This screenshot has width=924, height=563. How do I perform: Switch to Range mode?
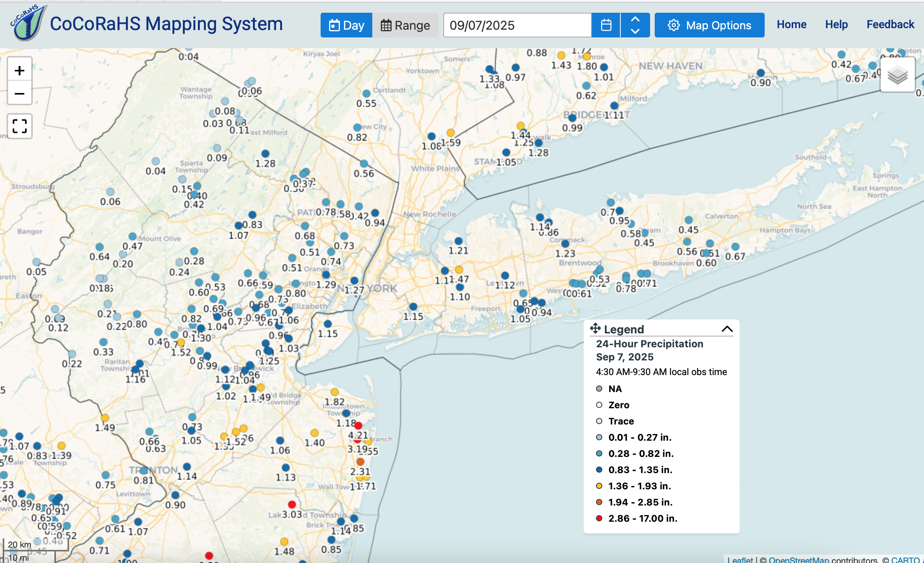pos(405,25)
